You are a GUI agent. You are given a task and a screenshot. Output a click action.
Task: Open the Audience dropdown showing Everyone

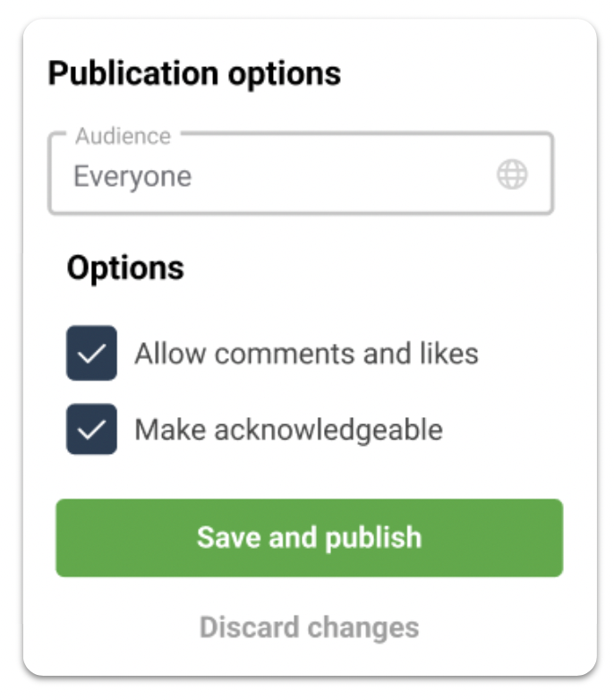click(x=301, y=174)
